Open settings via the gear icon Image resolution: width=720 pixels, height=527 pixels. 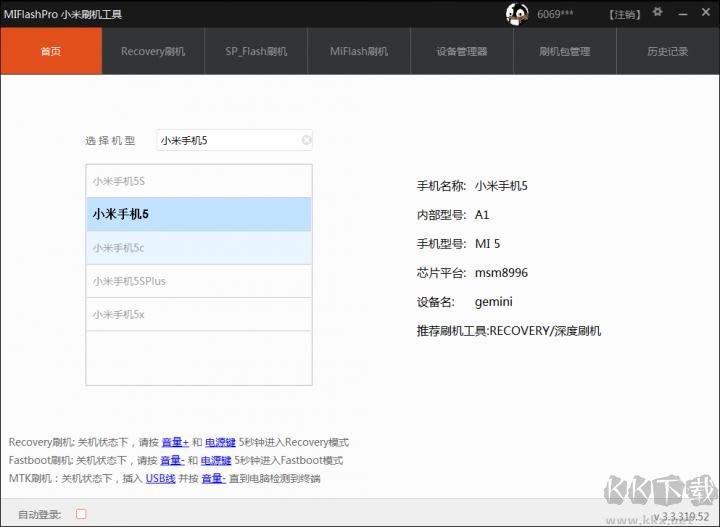[657, 13]
